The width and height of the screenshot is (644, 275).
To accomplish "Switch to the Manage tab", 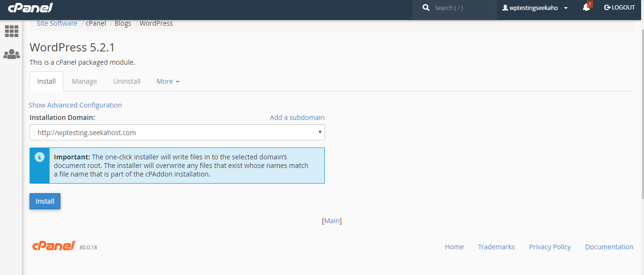I will pyautogui.click(x=84, y=81).
